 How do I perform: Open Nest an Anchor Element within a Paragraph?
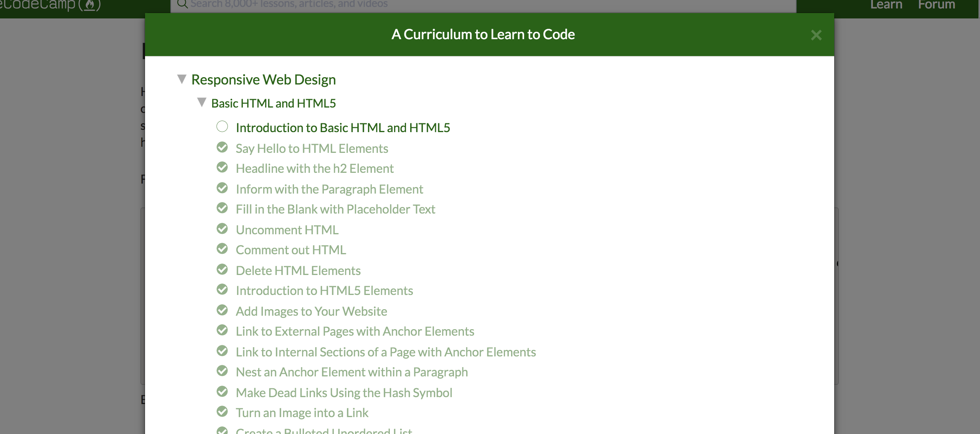point(352,372)
